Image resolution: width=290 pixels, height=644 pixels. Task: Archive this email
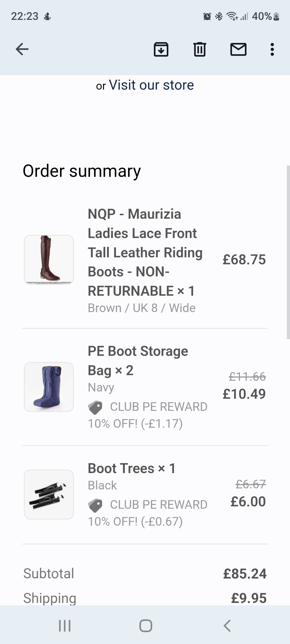(161, 49)
